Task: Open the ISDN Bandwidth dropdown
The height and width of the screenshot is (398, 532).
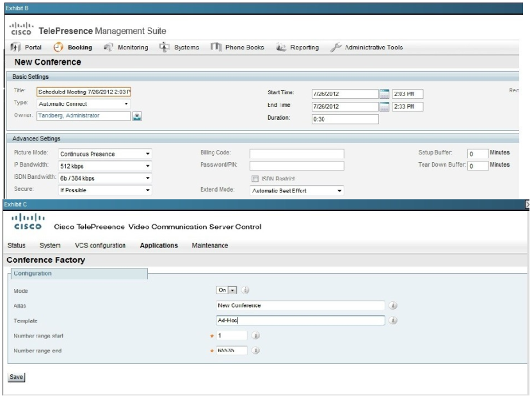Action: pos(105,178)
